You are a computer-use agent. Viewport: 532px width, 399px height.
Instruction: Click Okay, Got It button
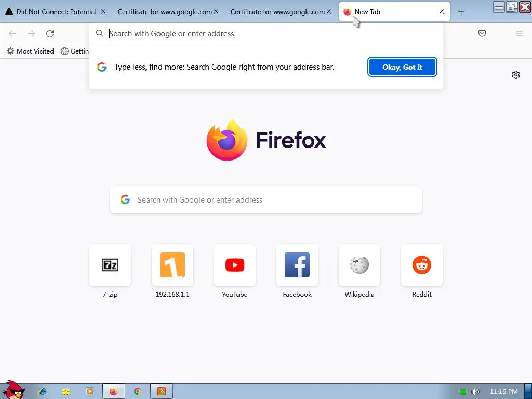coord(402,67)
